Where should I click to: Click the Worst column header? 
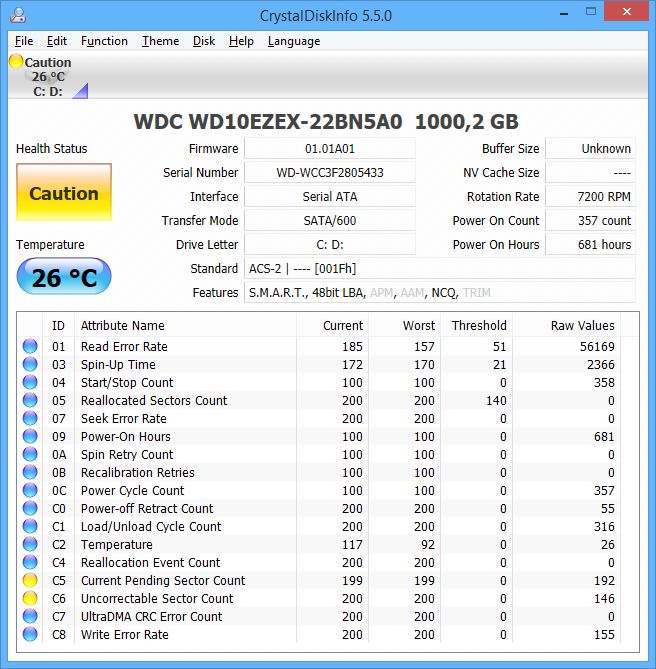(404, 326)
